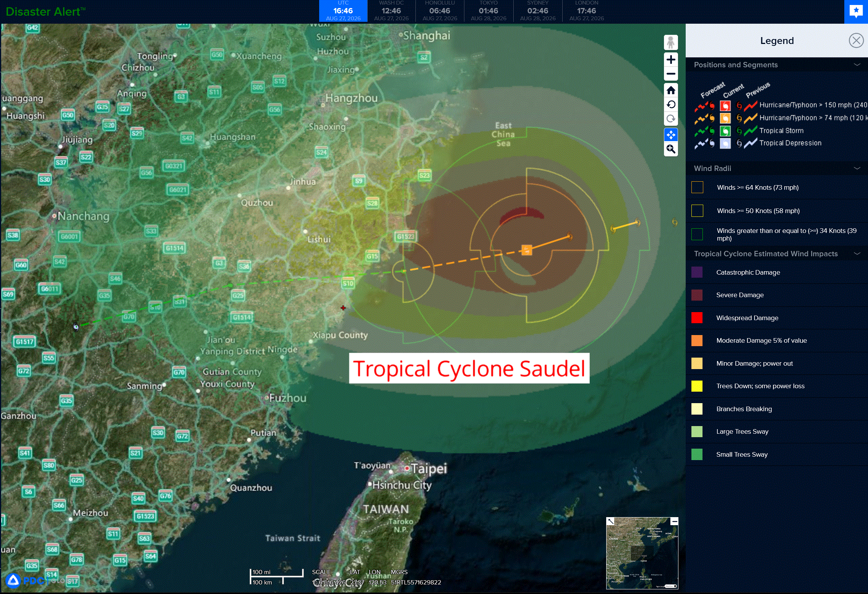Click the inland forecast position marker near G70
The image size is (868, 594).
[x=76, y=327]
